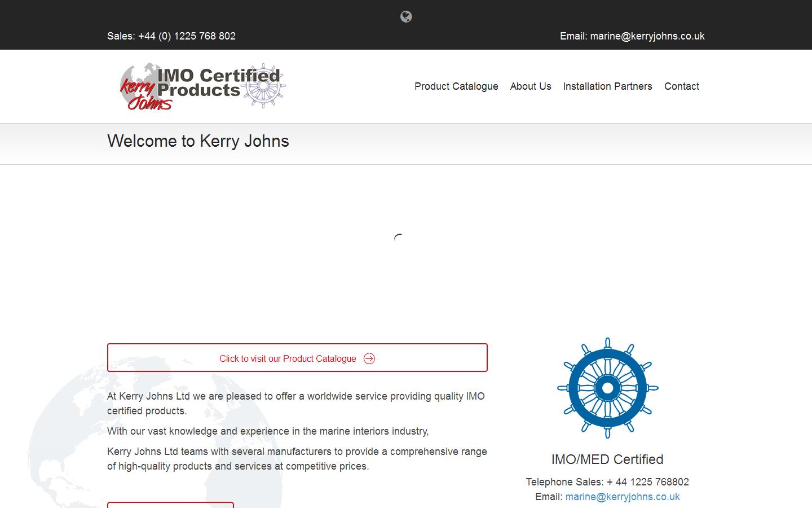
Task: Click the 'IMO/MED Certified' heading
Action: point(607,459)
